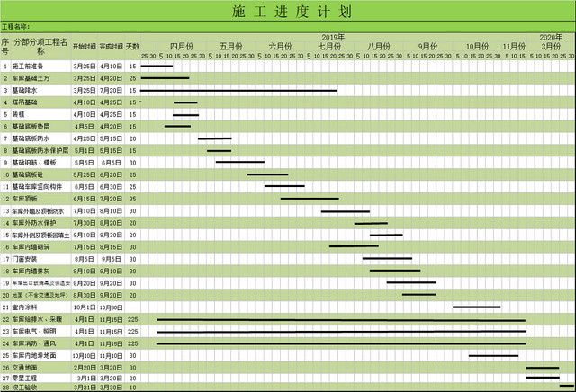Select the task name '车库内墙抹灰'

[x=31, y=272]
